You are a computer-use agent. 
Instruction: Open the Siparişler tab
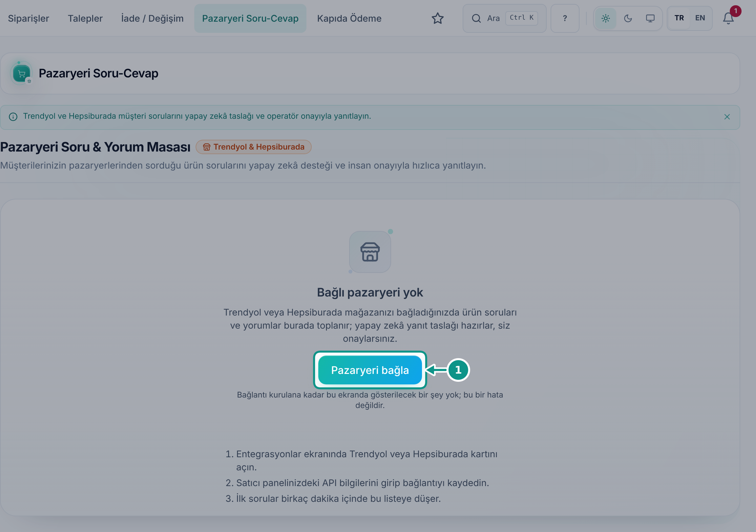28,18
